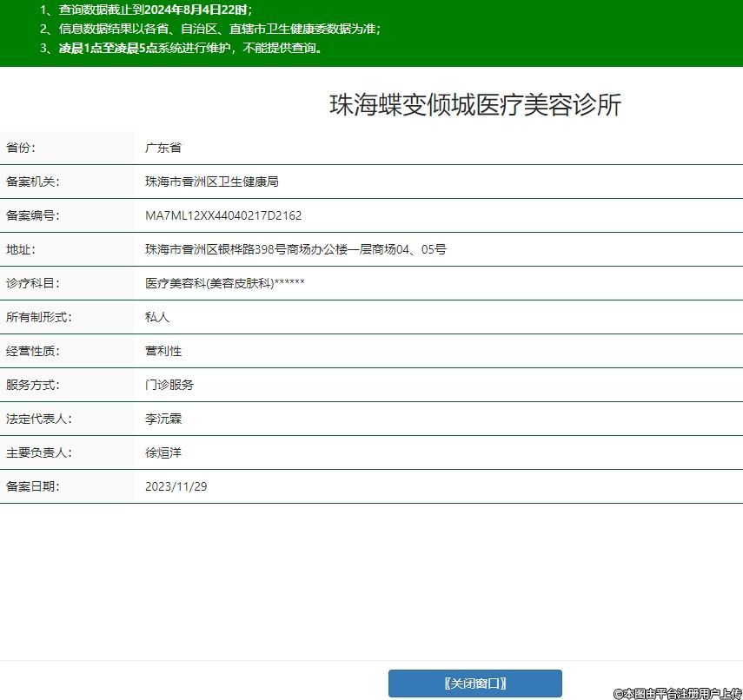Click the 法定代表人 row label

tap(38, 419)
